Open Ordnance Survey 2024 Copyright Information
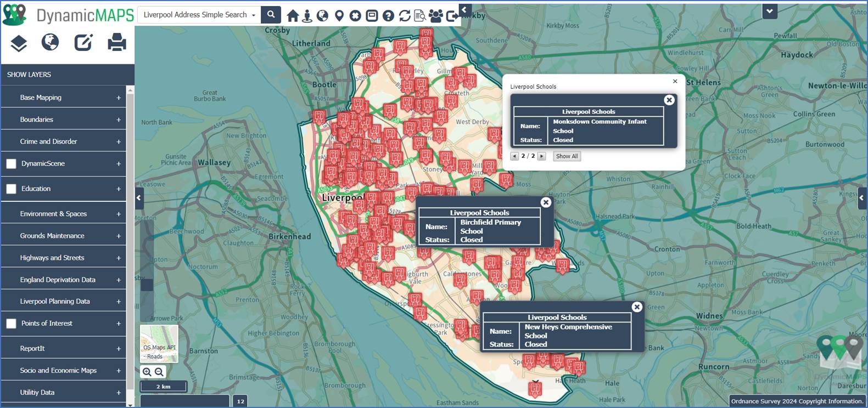This screenshot has width=868, height=408. point(797,401)
